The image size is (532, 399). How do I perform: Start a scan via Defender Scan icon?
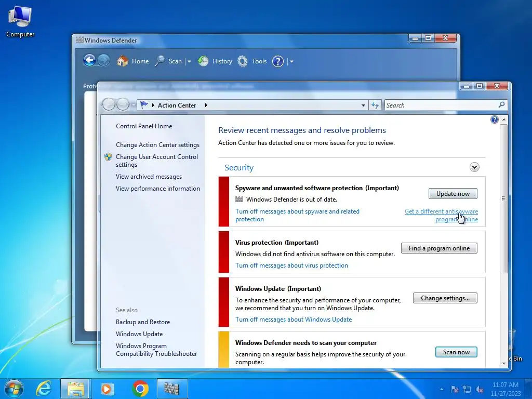pyautogui.click(x=159, y=61)
